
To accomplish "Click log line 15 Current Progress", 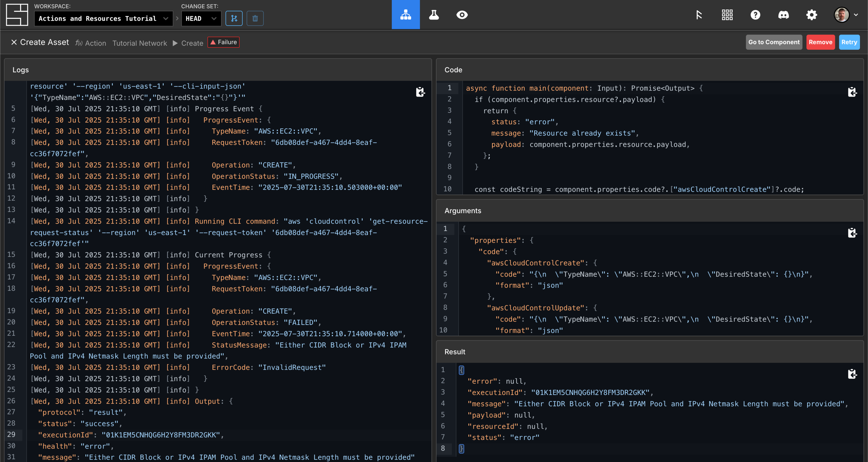I will [x=151, y=255].
